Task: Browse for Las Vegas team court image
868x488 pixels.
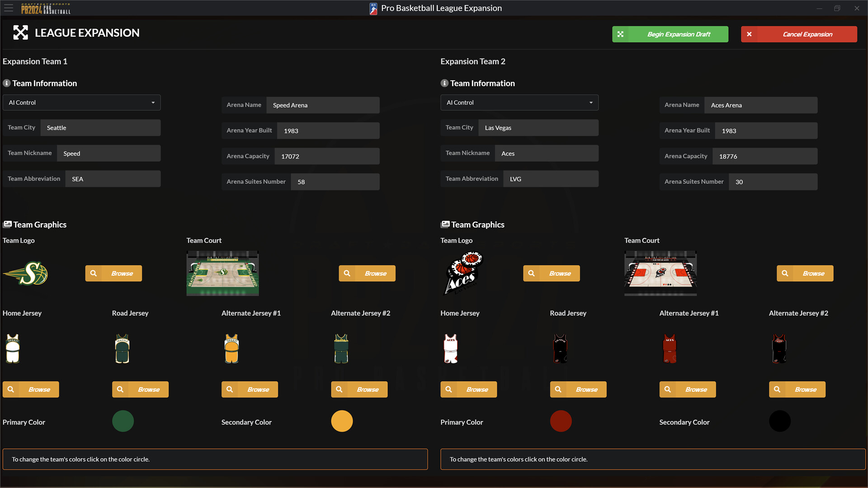Action: (805, 273)
